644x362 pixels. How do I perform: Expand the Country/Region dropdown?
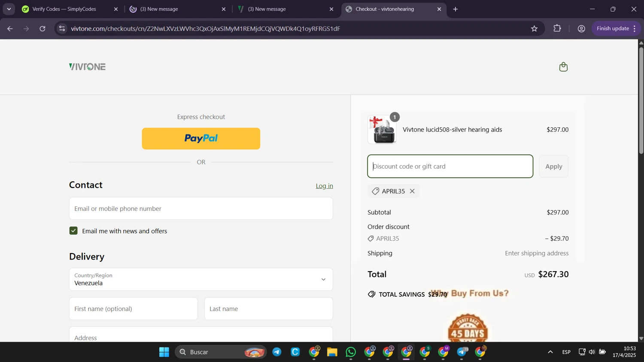201,279
